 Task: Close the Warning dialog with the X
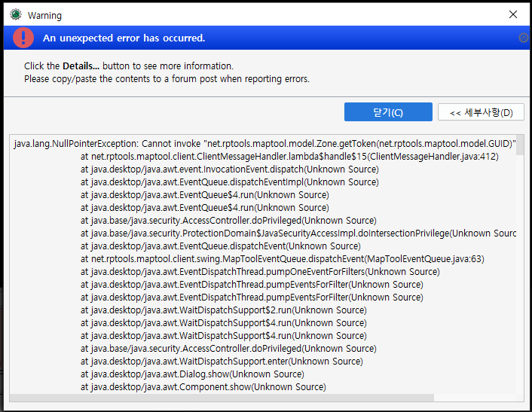point(513,14)
